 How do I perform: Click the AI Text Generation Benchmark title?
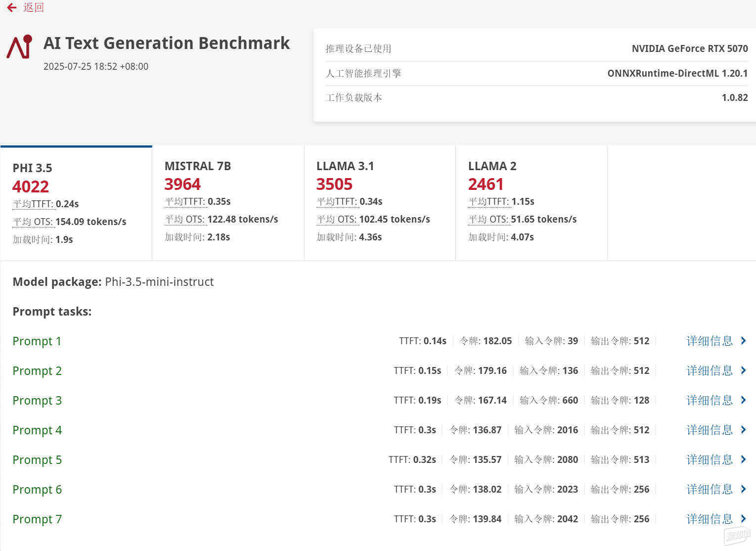click(167, 43)
